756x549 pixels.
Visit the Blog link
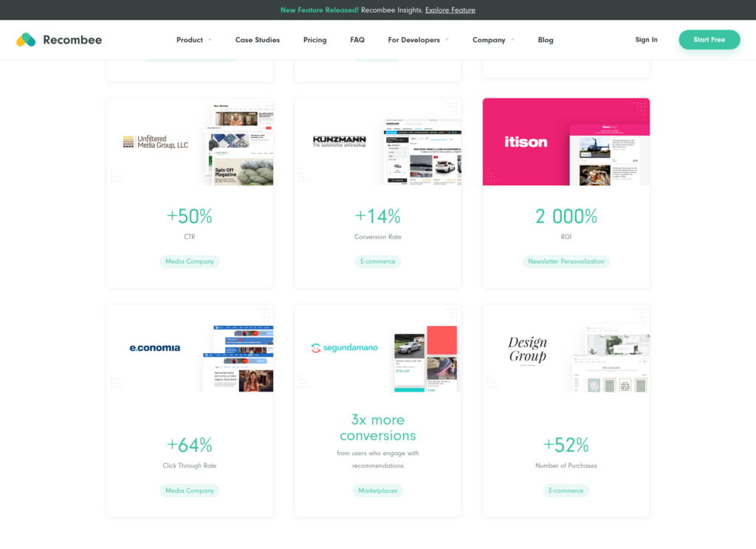[546, 40]
